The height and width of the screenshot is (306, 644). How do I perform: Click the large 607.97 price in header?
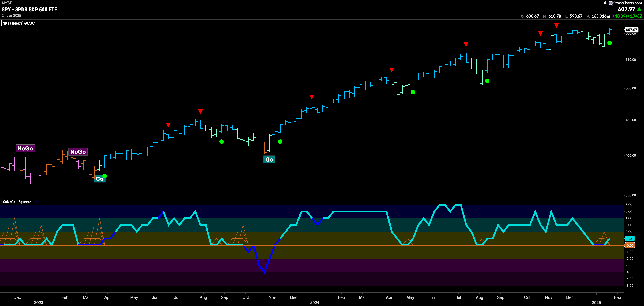point(626,9)
